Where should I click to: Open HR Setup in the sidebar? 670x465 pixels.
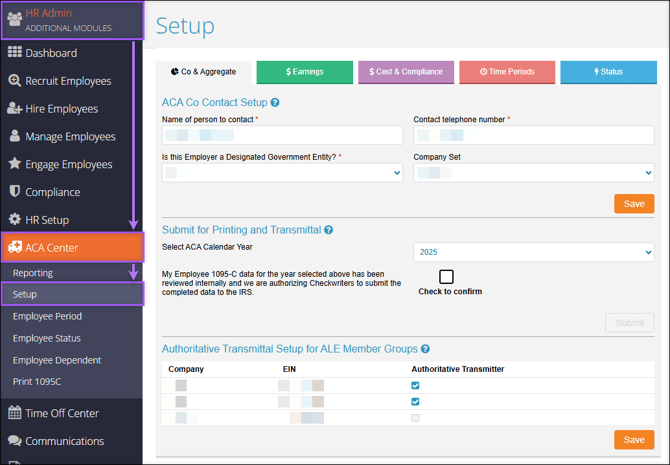(71, 220)
